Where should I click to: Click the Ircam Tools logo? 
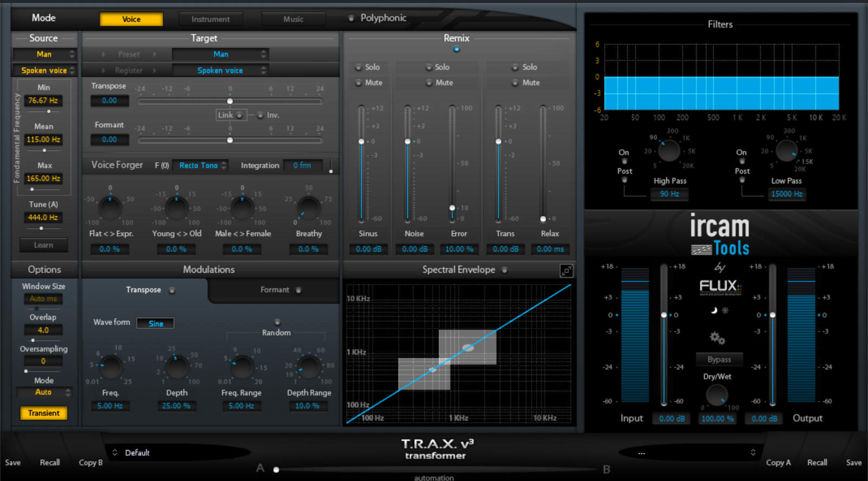tap(720, 234)
